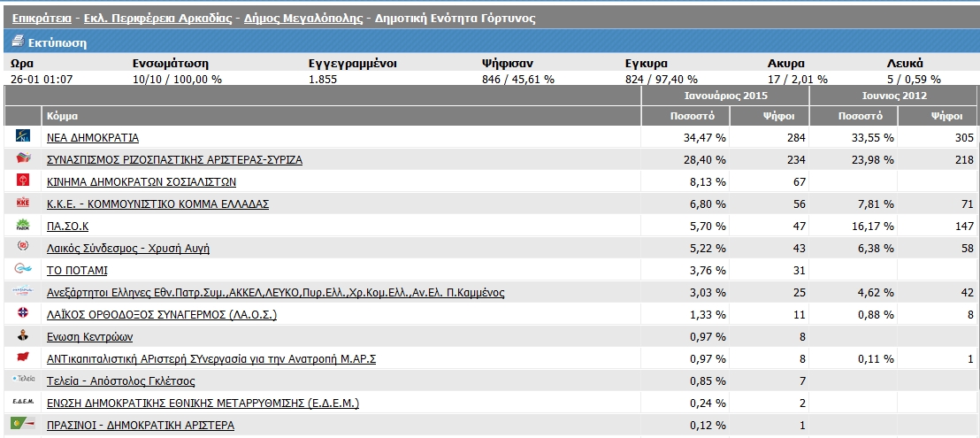Navigate to Επικράτεια breadcrumb link
This screenshot has width=980, height=438.
point(40,18)
